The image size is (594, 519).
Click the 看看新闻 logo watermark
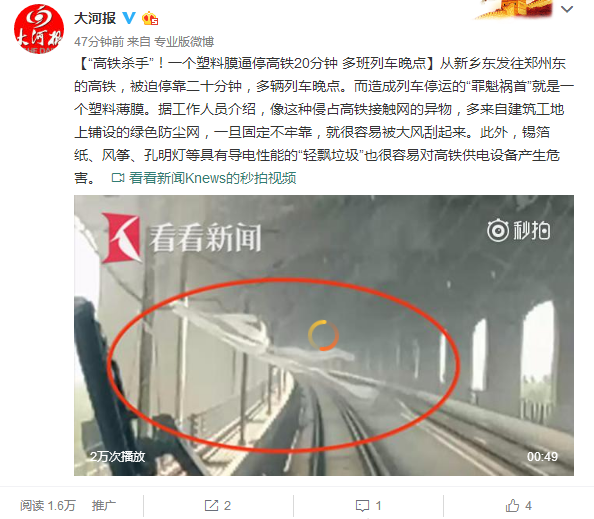181,238
